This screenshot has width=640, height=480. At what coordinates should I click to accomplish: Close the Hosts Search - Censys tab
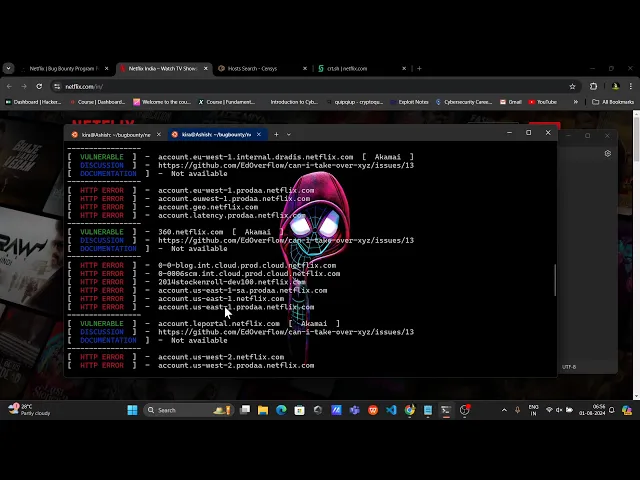[x=304, y=69]
